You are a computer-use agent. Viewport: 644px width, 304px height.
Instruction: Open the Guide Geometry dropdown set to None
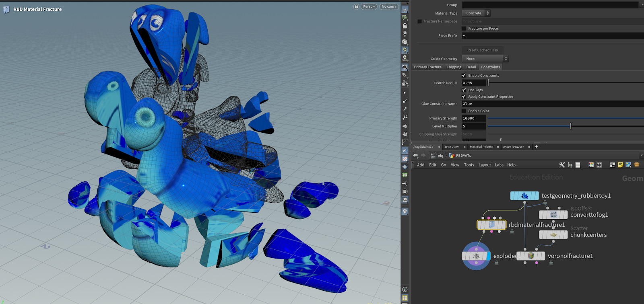point(485,59)
